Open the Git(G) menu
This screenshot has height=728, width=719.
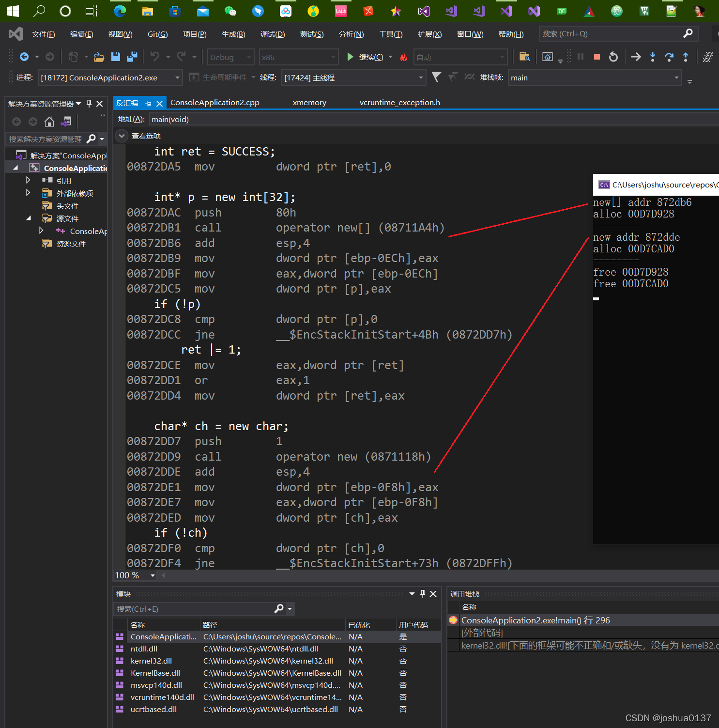pos(157,34)
